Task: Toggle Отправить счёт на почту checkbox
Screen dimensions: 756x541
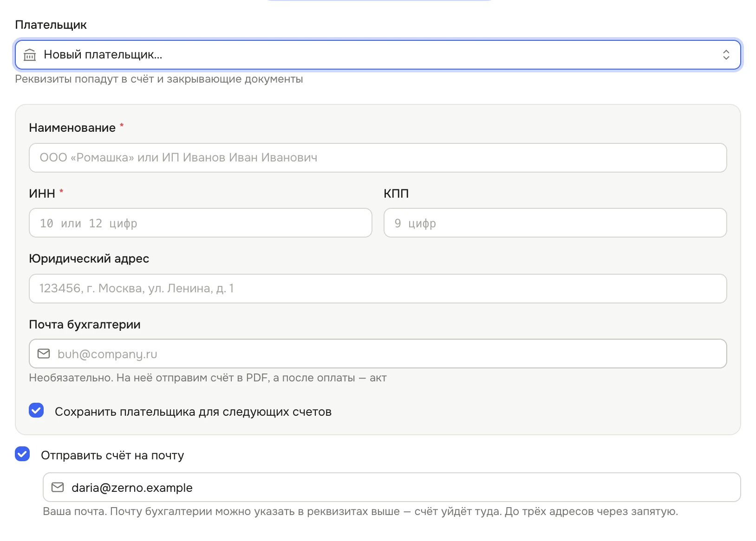Action: click(22, 454)
